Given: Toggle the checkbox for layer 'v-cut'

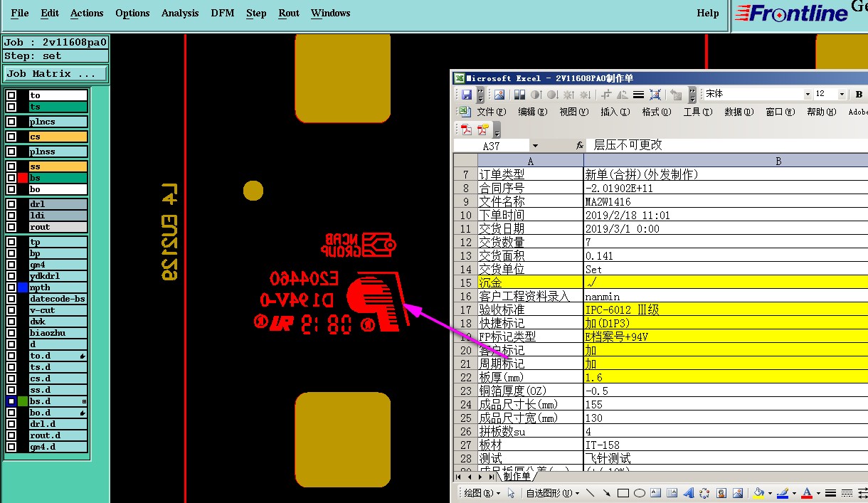Looking at the screenshot, I should point(11,310).
